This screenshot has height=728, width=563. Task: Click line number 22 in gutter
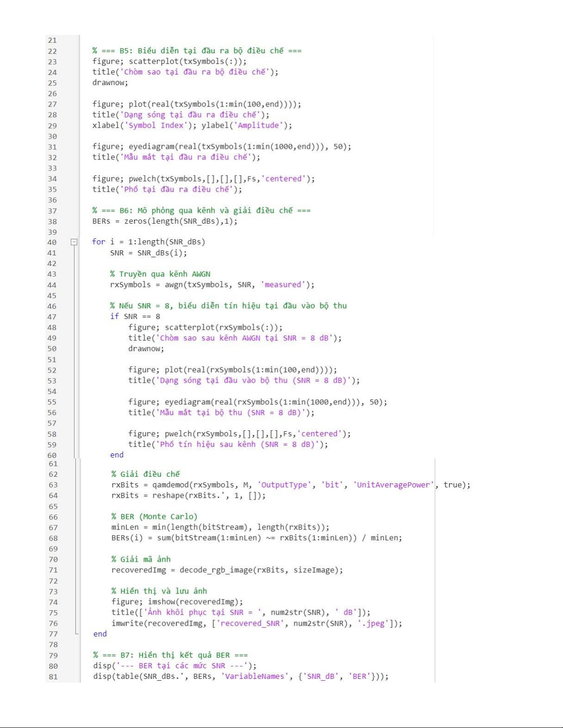tap(52, 51)
